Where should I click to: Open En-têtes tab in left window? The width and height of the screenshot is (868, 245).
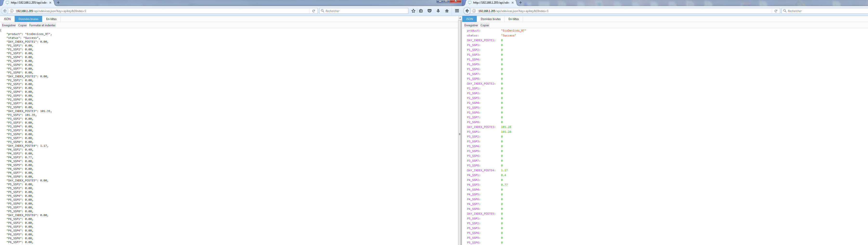pyautogui.click(x=51, y=19)
